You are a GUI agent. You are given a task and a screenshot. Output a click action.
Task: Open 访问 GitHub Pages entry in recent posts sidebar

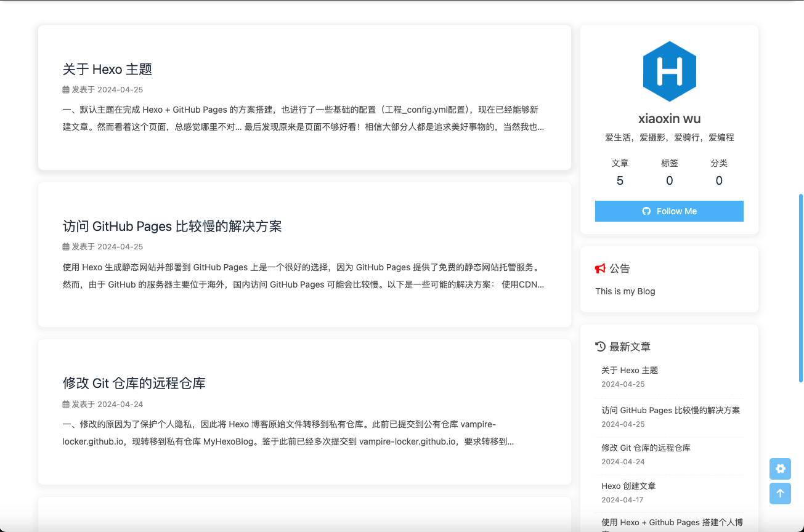coord(671,411)
